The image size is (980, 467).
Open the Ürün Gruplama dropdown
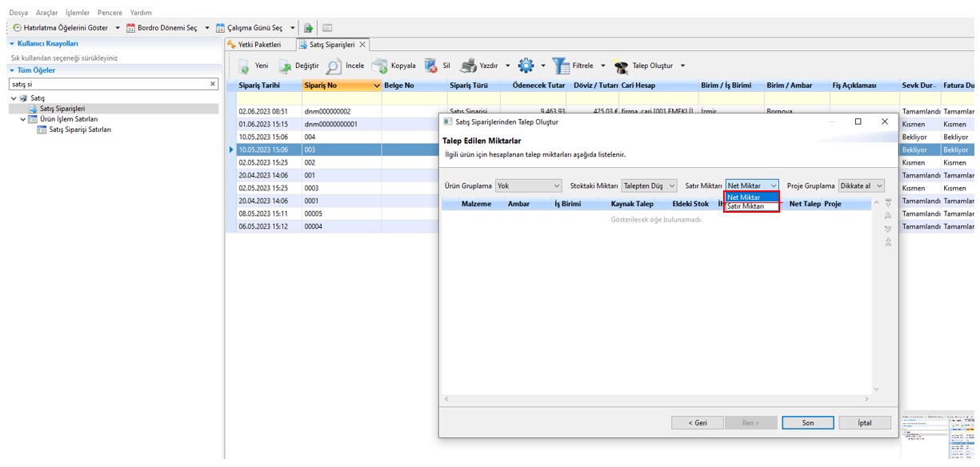(529, 186)
